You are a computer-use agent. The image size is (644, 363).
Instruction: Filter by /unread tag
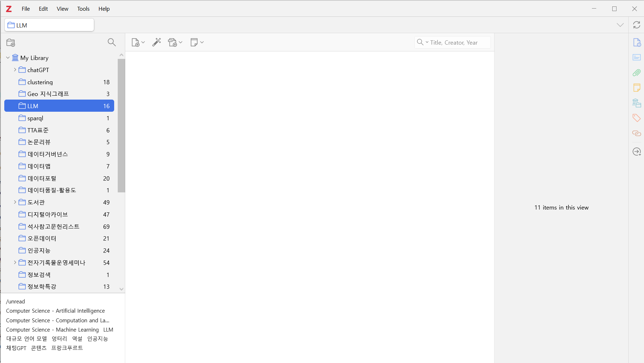click(16, 302)
